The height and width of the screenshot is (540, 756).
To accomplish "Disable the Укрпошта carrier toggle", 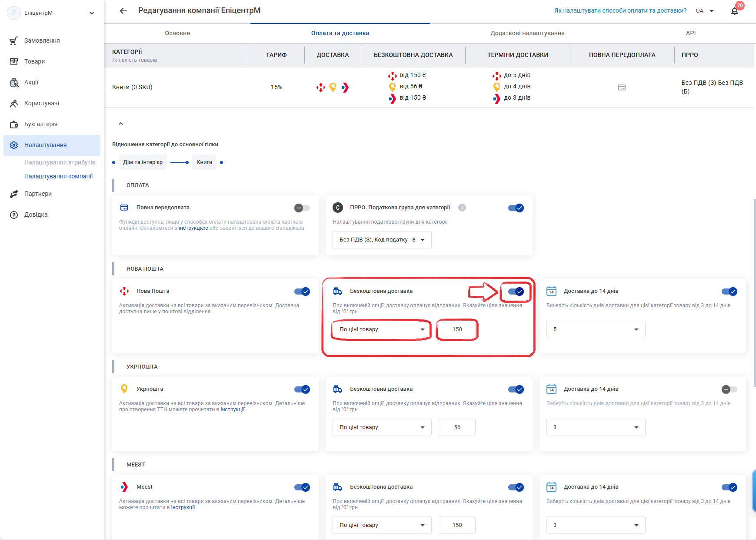I will (x=302, y=389).
